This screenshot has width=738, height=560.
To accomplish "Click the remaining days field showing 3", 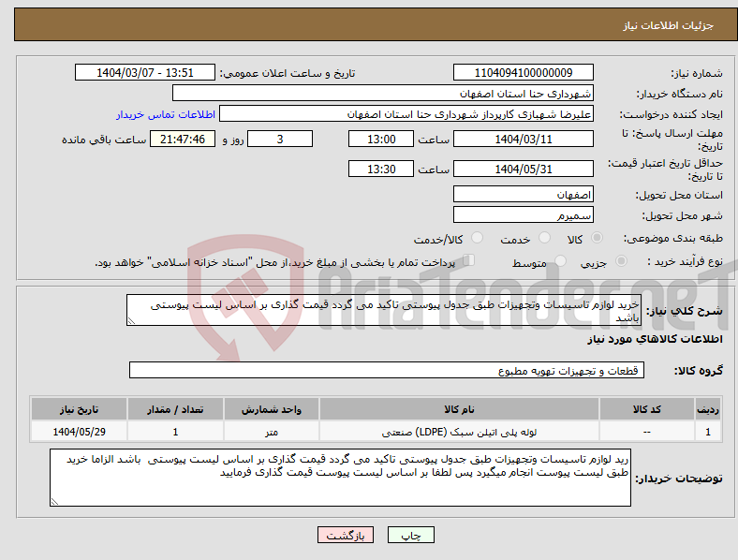I will [280, 139].
